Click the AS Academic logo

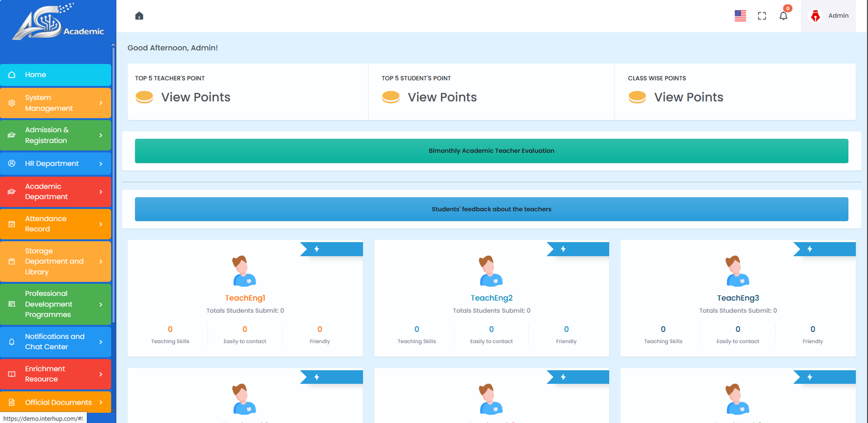[x=58, y=23]
